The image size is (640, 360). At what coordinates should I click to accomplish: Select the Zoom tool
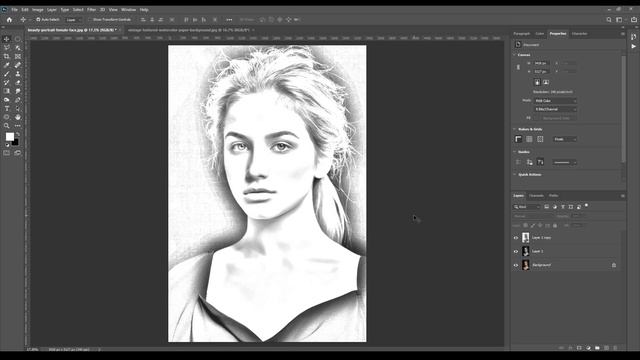point(7,126)
